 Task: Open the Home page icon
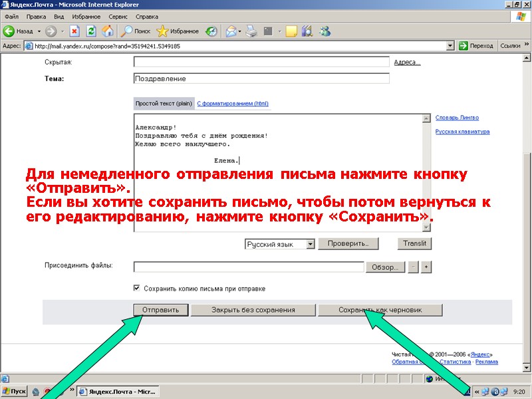pyautogui.click(x=108, y=31)
